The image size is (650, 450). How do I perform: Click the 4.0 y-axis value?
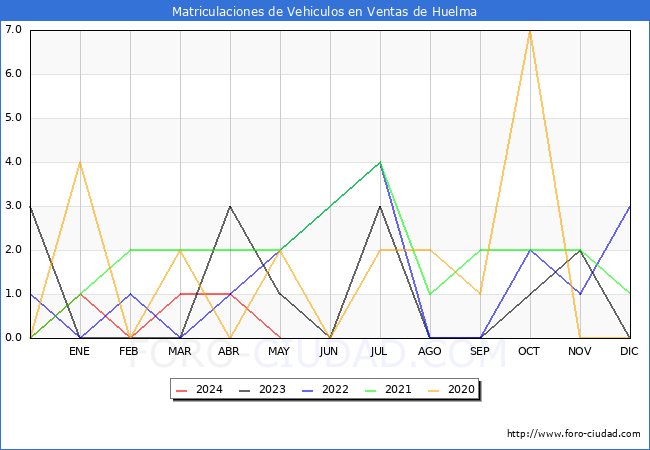pyautogui.click(x=13, y=162)
